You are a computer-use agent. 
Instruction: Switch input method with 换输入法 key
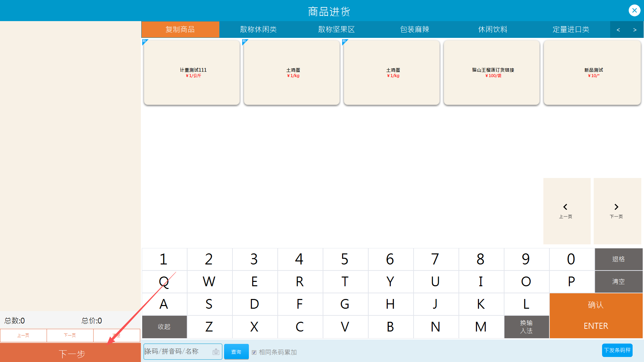[x=526, y=327]
